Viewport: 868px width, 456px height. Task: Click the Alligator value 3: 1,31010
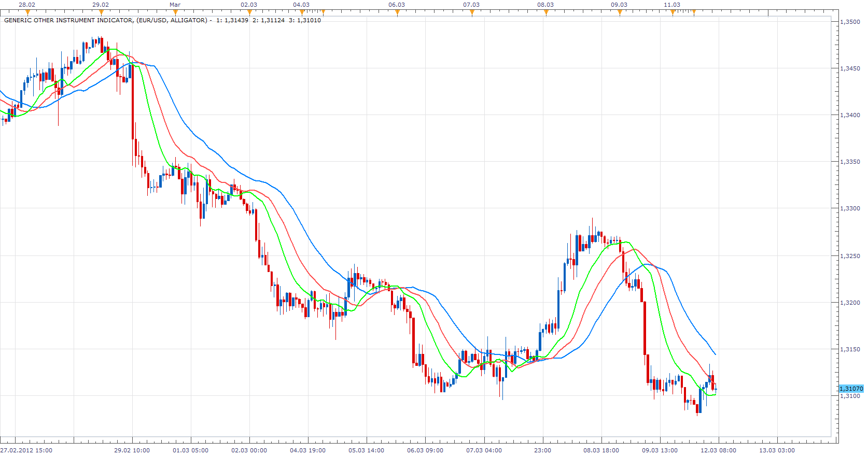click(x=305, y=20)
